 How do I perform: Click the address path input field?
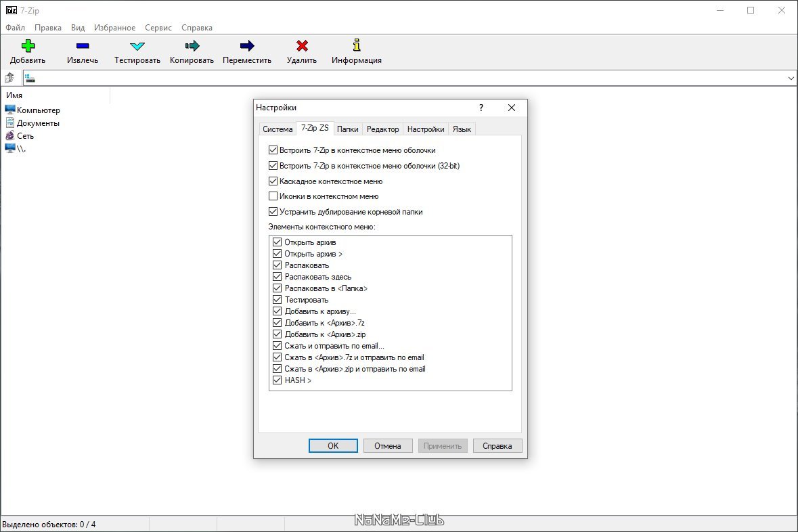tap(409, 79)
